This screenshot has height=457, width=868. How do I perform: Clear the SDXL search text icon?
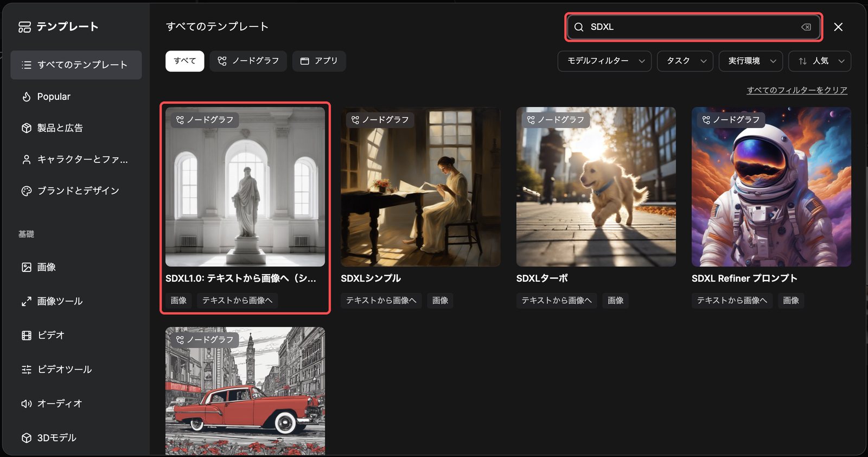pyautogui.click(x=806, y=27)
